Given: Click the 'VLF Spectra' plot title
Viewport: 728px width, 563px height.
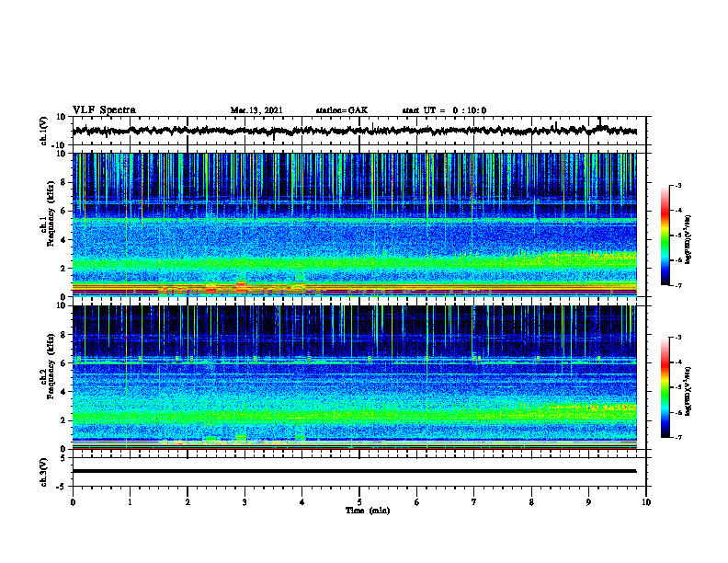Looking at the screenshot, I should [104, 110].
